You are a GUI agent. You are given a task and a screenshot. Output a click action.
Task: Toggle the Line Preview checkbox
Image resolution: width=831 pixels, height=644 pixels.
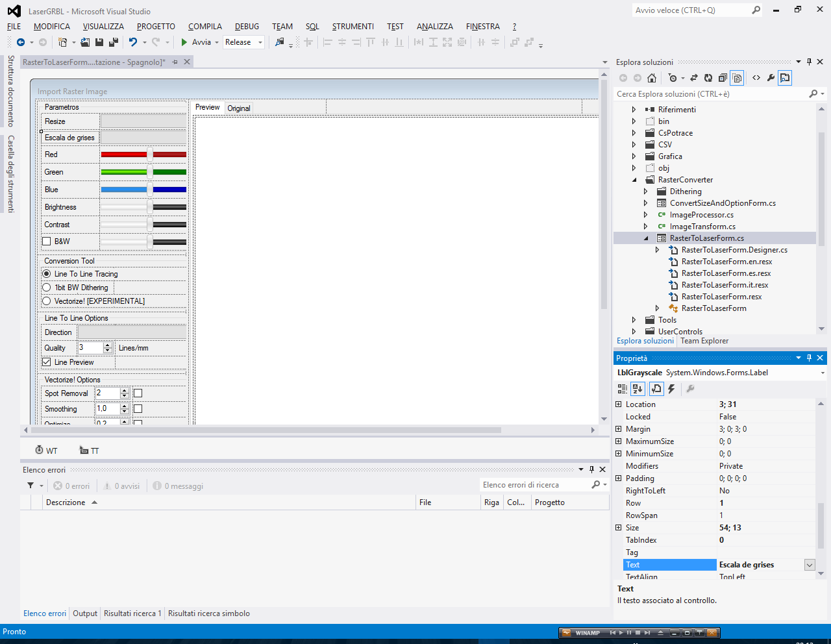click(47, 362)
